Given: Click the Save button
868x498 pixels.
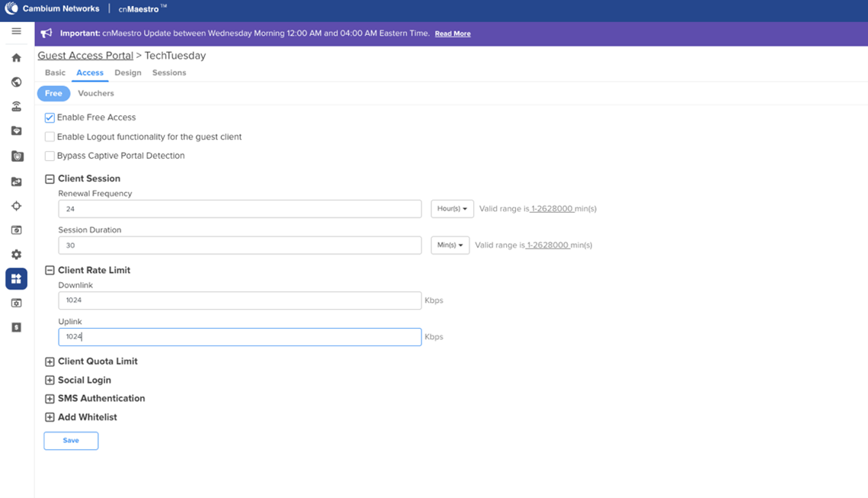Looking at the screenshot, I should click(x=71, y=441).
